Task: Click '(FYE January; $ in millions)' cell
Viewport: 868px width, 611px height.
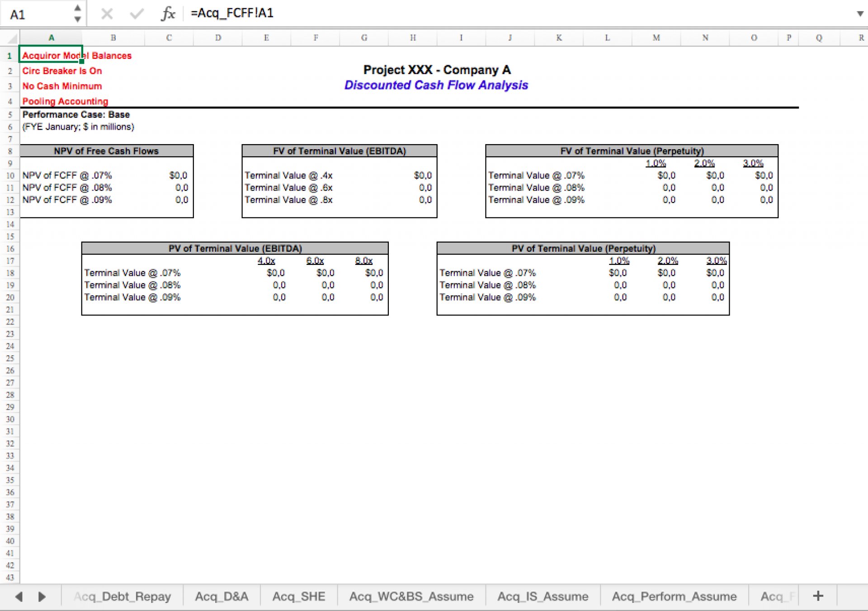Action: 78,127
